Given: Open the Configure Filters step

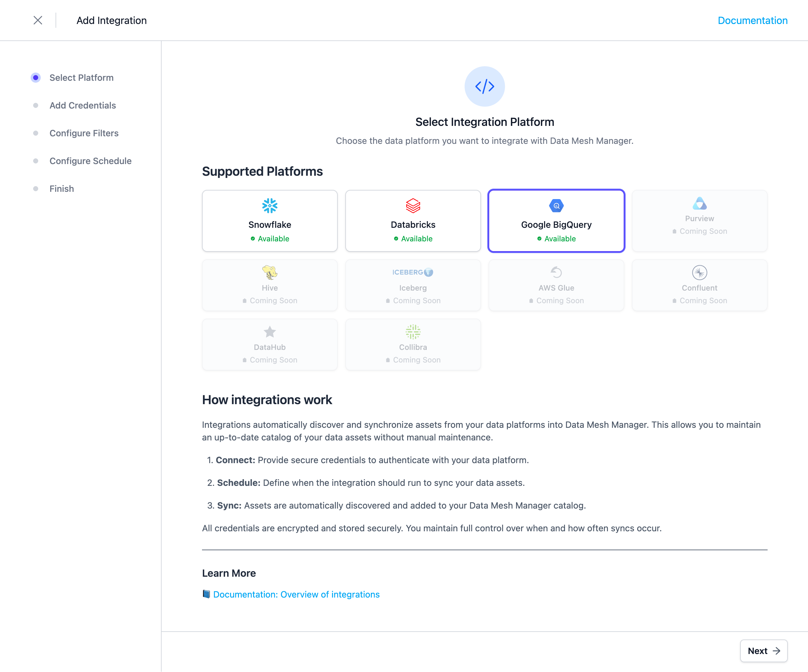Looking at the screenshot, I should coord(36,133).
